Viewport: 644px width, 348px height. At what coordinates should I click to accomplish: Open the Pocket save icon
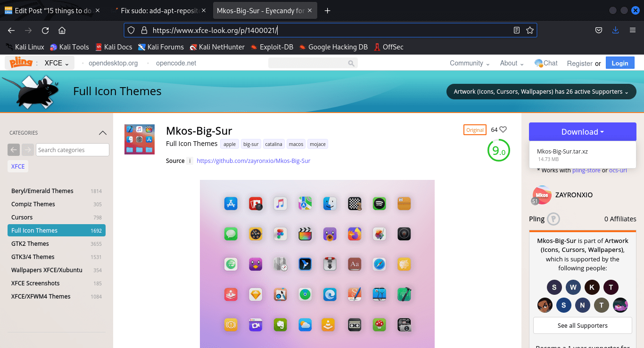[x=598, y=30]
